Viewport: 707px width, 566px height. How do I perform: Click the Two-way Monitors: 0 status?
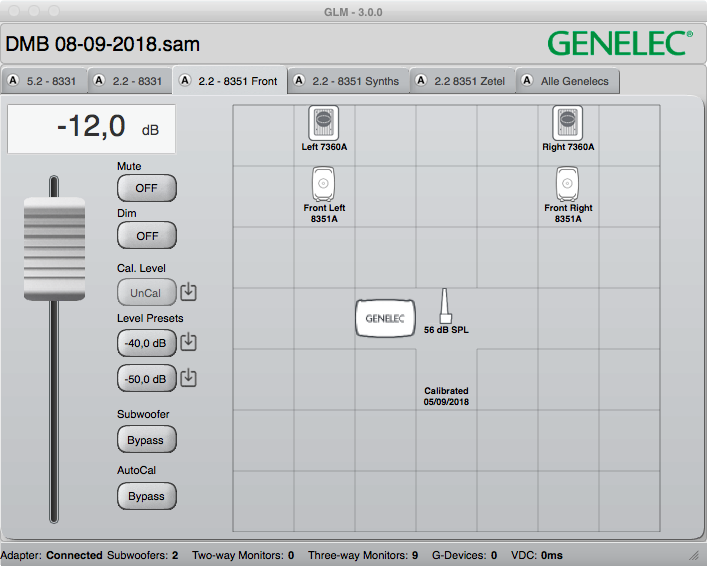point(243,555)
